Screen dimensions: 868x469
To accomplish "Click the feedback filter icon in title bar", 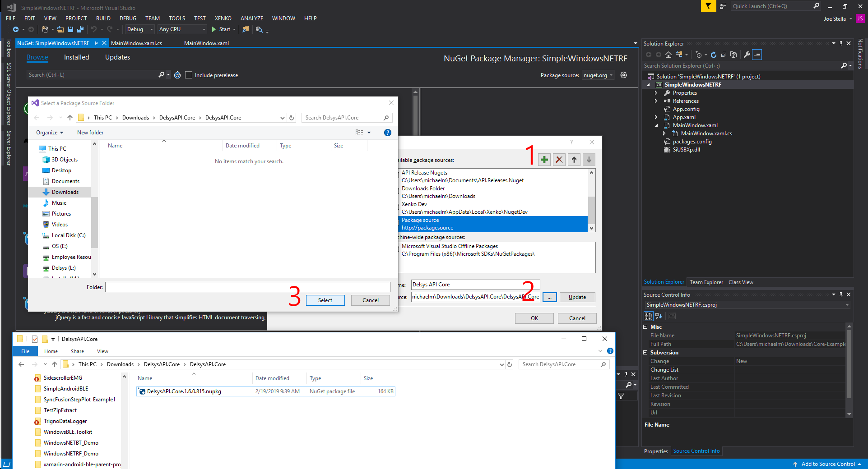I will [708, 6].
